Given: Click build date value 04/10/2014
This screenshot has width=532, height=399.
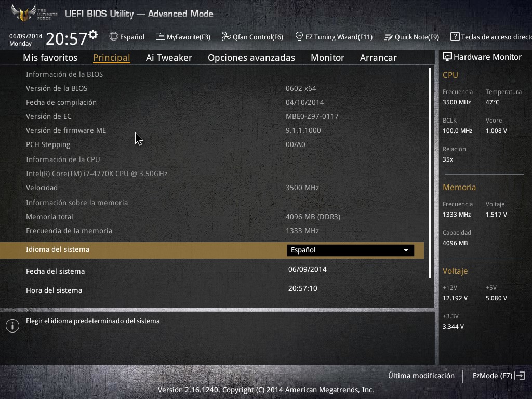Looking at the screenshot, I should 304,102.
